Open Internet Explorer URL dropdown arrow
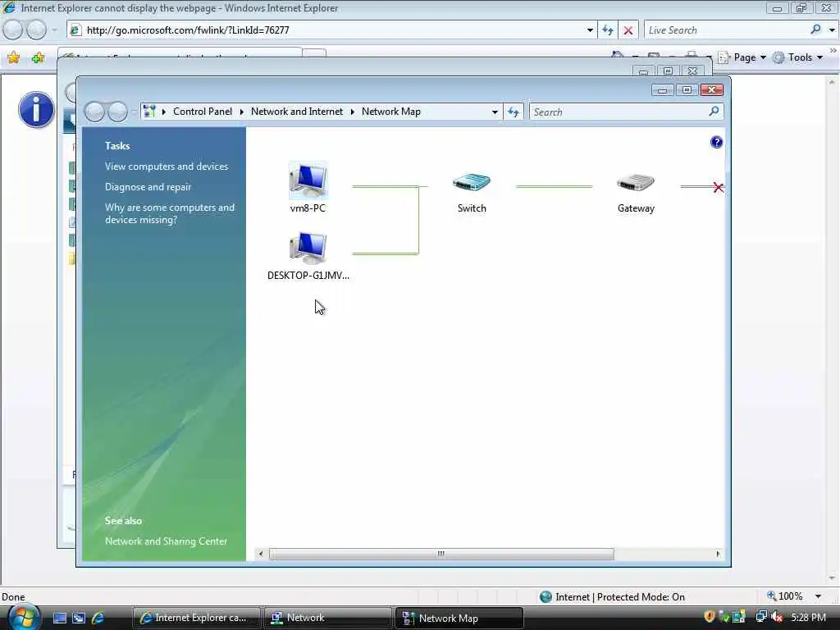Screen dimensions: 840x630 coord(590,30)
